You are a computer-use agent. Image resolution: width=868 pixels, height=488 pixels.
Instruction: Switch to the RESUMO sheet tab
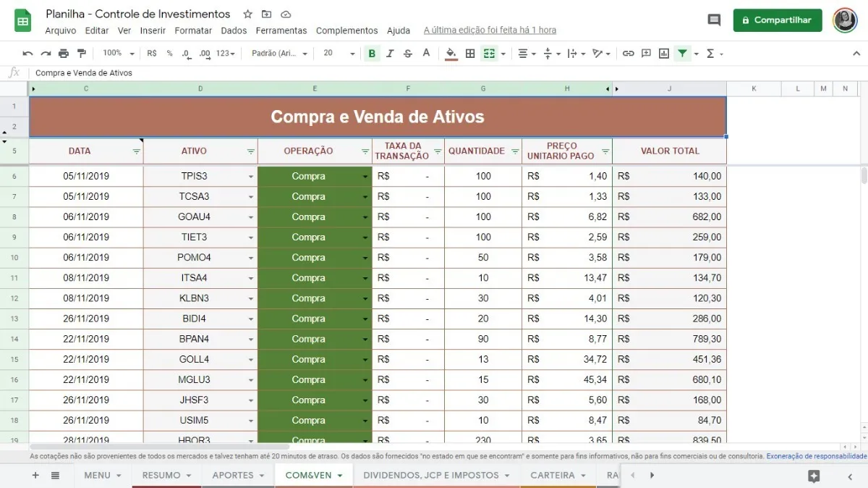point(166,475)
